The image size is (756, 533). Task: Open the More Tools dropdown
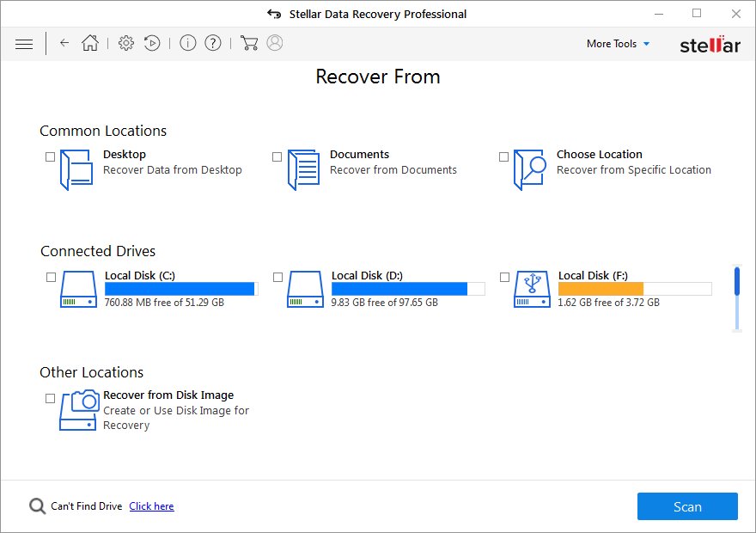coord(618,43)
